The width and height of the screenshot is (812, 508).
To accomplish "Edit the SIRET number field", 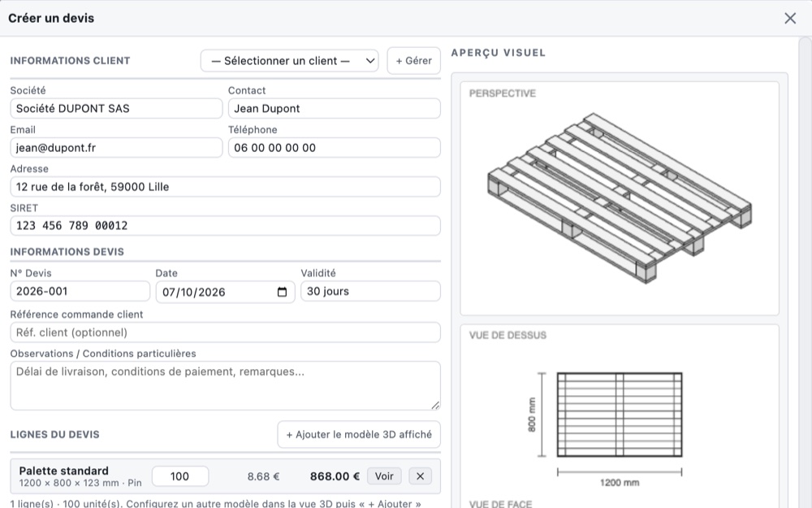I will click(x=225, y=225).
